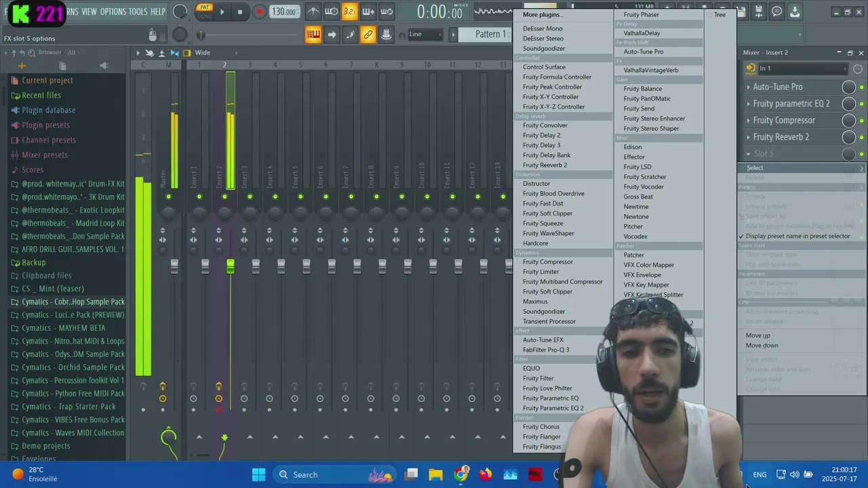
Task: Select FabFilter Pro-Q 3 plugin
Action: pyautogui.click(x=546, y=350)
